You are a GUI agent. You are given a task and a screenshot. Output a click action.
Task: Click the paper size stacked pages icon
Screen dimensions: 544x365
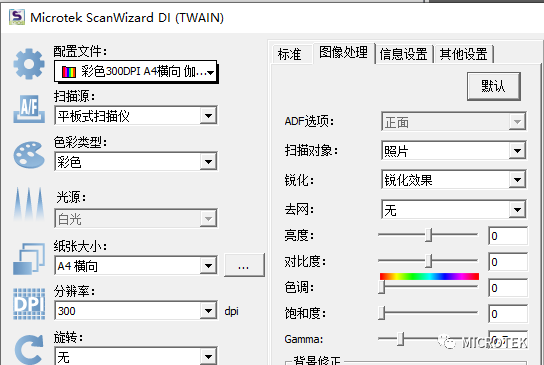(29, 259)
